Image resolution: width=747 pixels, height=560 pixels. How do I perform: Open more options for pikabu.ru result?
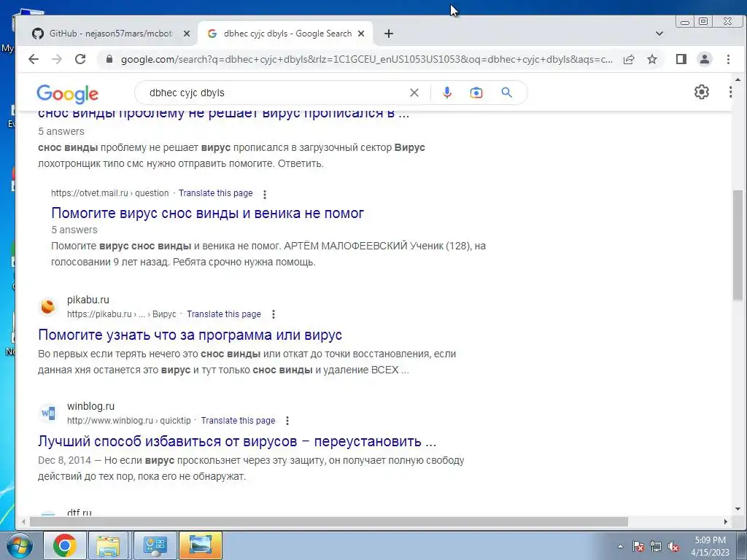(274, 314)
